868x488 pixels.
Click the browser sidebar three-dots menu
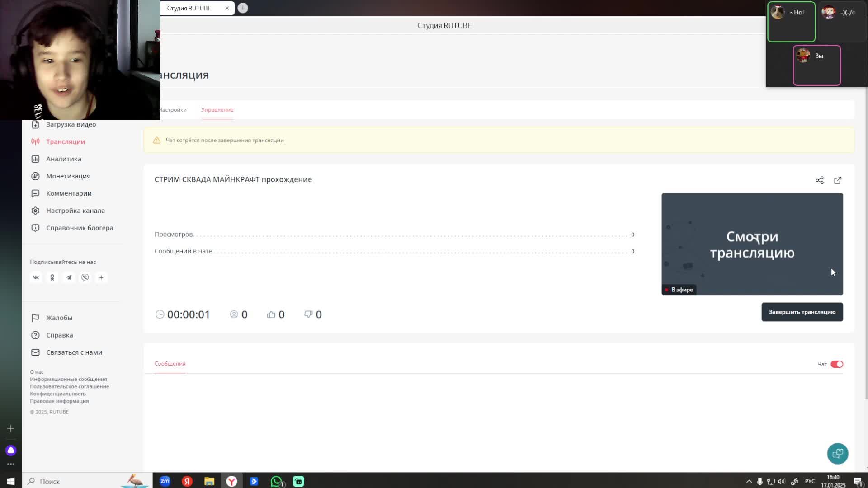pyautogui.click(x=11, y=464)
